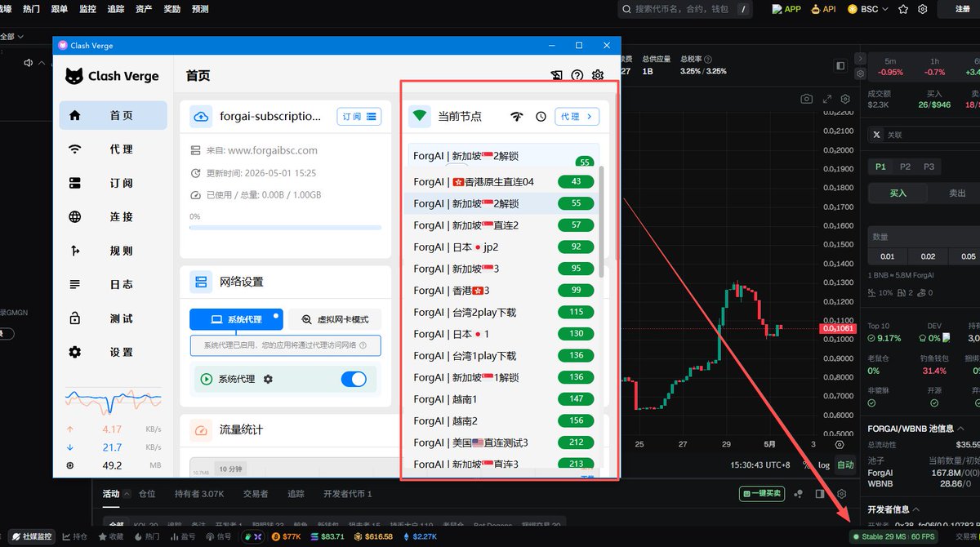This screenshot has width=980, height=547.
Task: Open current node selector showing 新加坡2解锁
Action: coord(503,155)
